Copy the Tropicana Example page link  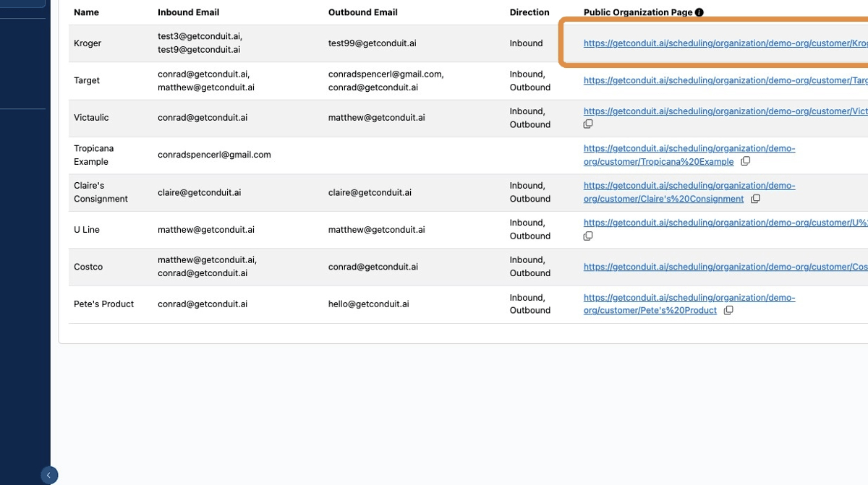pyautogui.click(x=746, y=161)
